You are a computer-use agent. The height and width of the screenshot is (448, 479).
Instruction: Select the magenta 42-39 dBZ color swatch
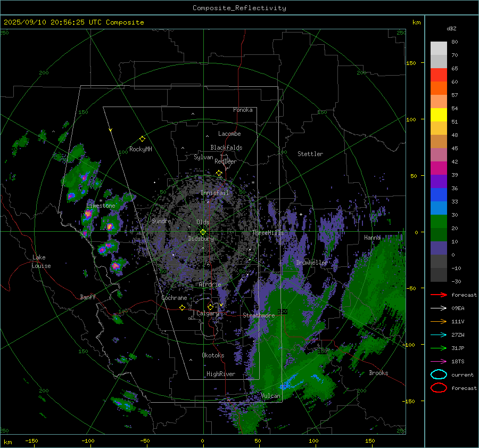439,168
